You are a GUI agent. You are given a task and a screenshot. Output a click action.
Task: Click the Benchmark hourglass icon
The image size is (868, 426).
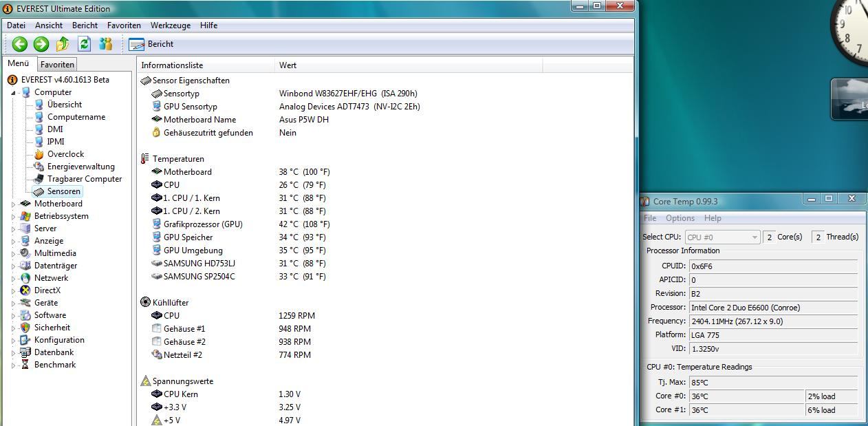(x=25, y=365)
